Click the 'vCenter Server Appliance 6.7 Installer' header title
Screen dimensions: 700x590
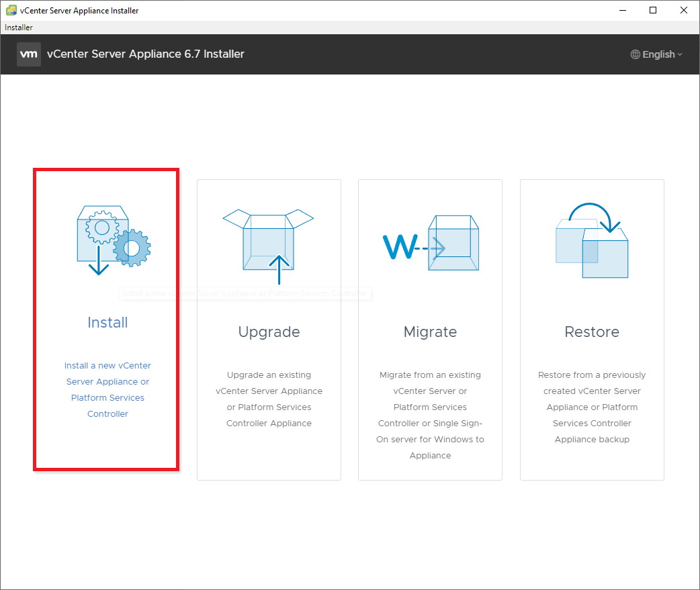click(x=146, y=54)
